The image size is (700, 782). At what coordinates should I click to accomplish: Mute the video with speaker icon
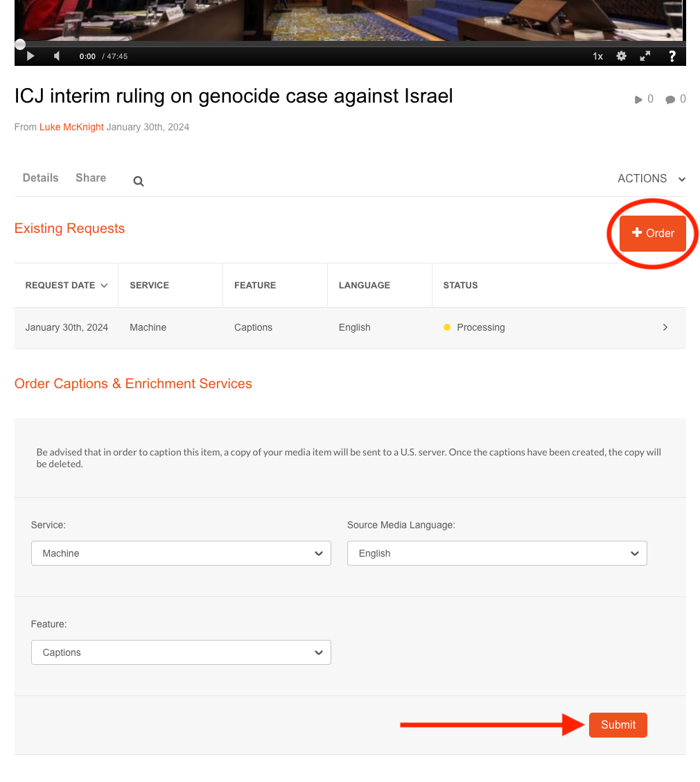tap(57, 56)
